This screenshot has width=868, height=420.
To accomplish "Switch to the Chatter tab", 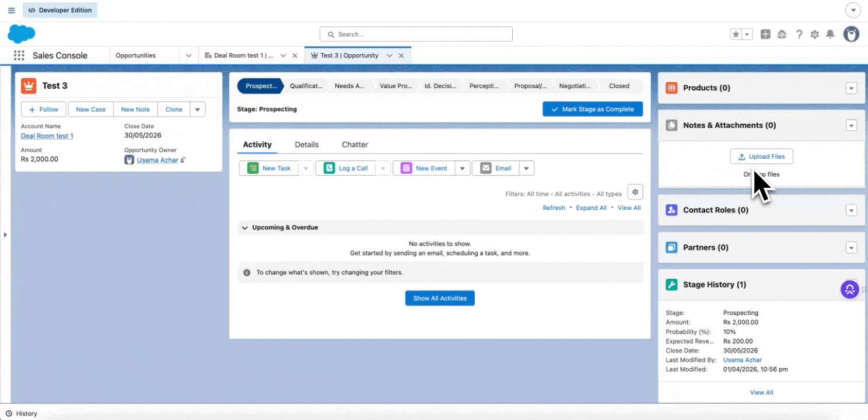I will pyautogui.click(x=355, y=145).
